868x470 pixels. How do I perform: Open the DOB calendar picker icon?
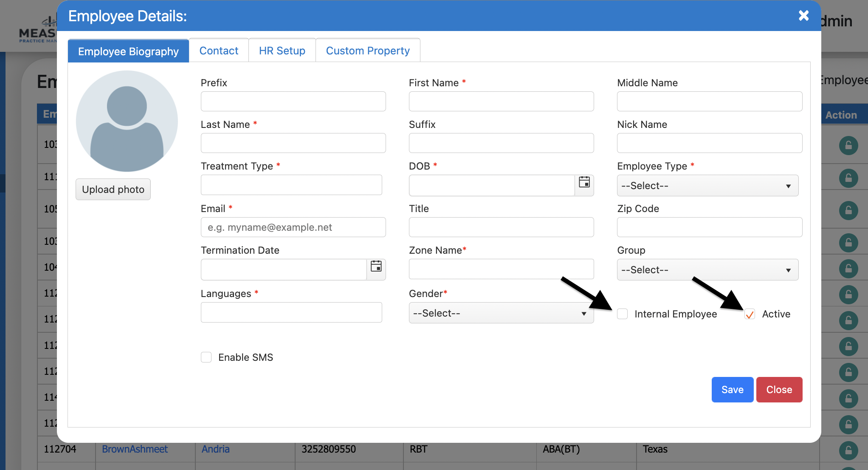(x=584, y=183)
